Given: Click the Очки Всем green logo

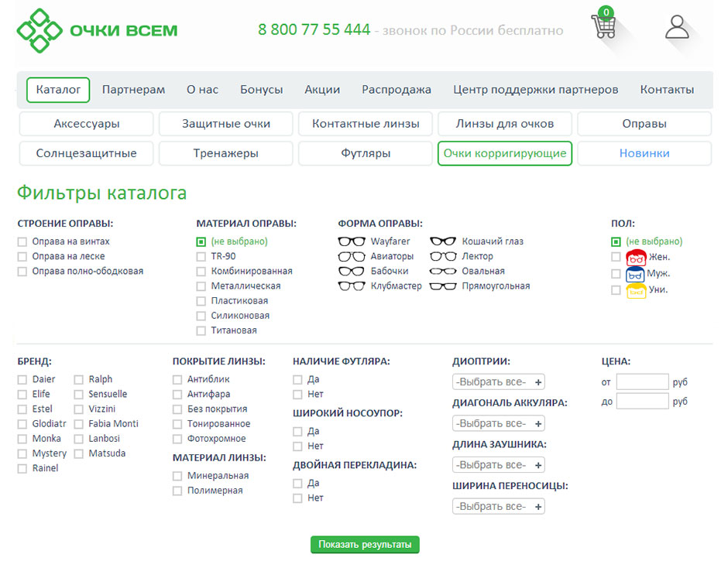Looking at the screenshot, I should (98, 31).
